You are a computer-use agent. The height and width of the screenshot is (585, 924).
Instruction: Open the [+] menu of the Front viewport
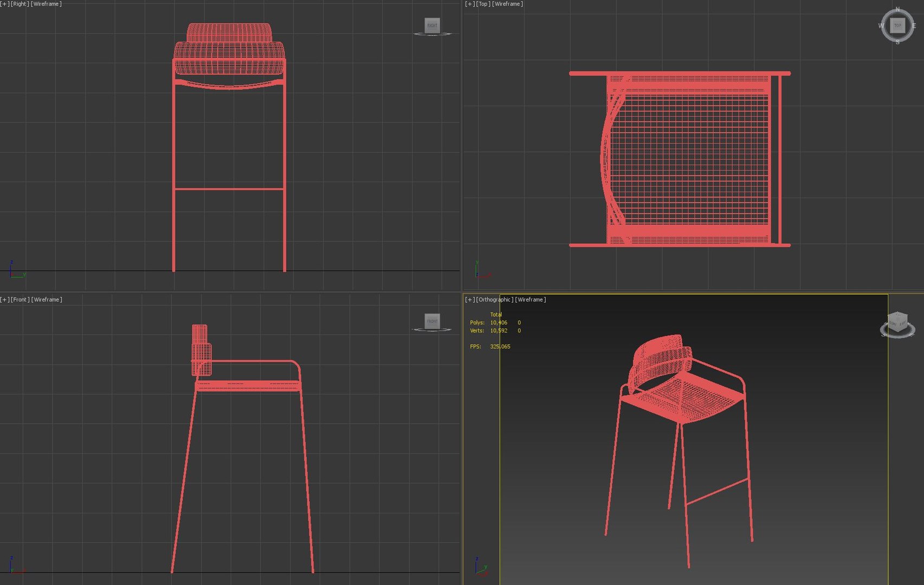point(4,300)
